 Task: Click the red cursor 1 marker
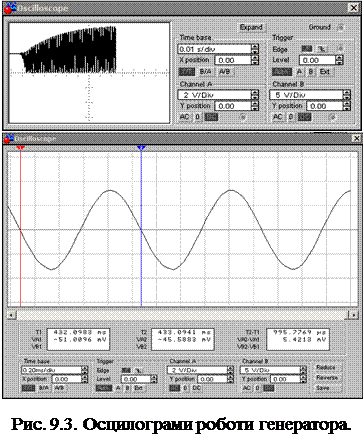[x=21, y=148]
